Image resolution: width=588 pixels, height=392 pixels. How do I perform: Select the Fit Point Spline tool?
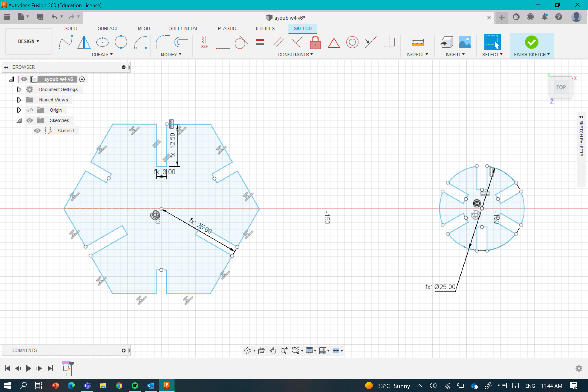(x=66, y=42)
